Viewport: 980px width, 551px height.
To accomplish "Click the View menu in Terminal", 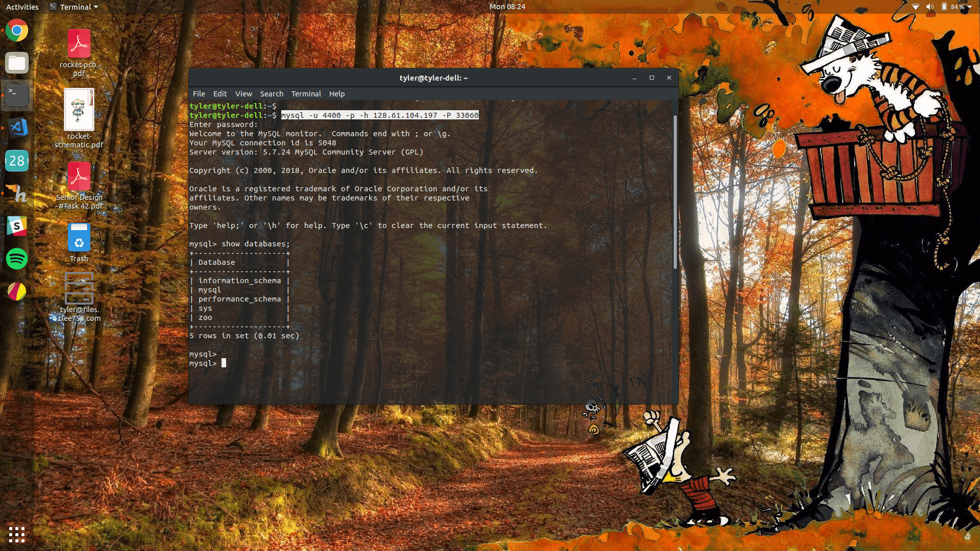I will point(243,93).
